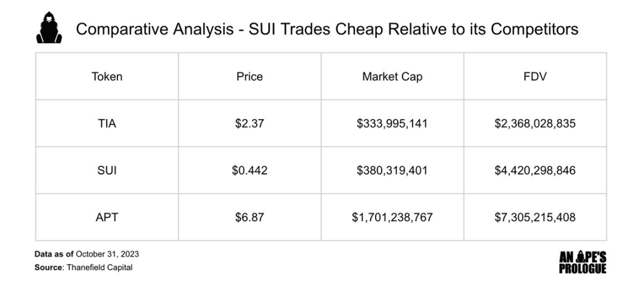Select the $2.37 TIA price cell
This screenshot has height=292, width=644.
pos(249,123)
